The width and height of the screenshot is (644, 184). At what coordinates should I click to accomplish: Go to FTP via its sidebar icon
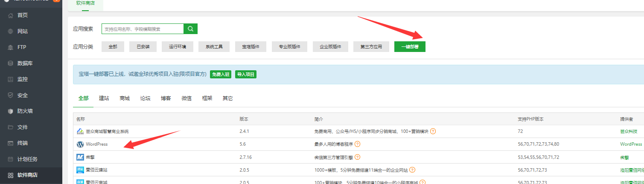pyautogui.click(x=11, y=47)
